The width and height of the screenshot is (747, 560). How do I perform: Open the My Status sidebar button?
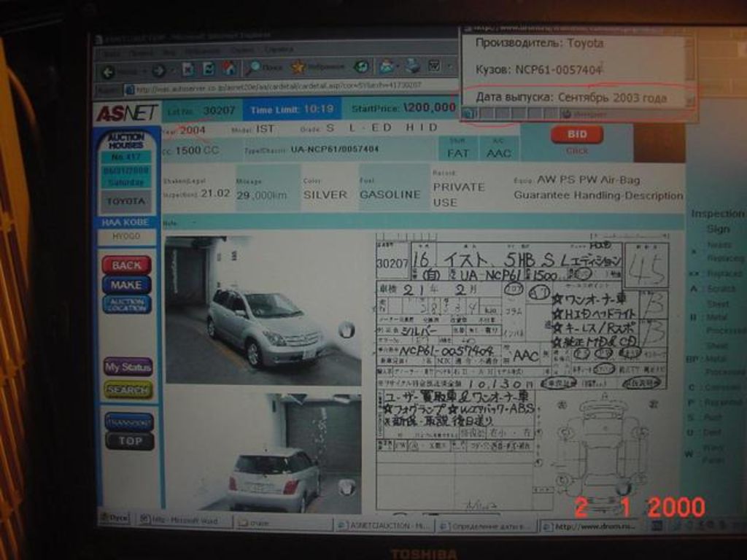pos(128,367)
